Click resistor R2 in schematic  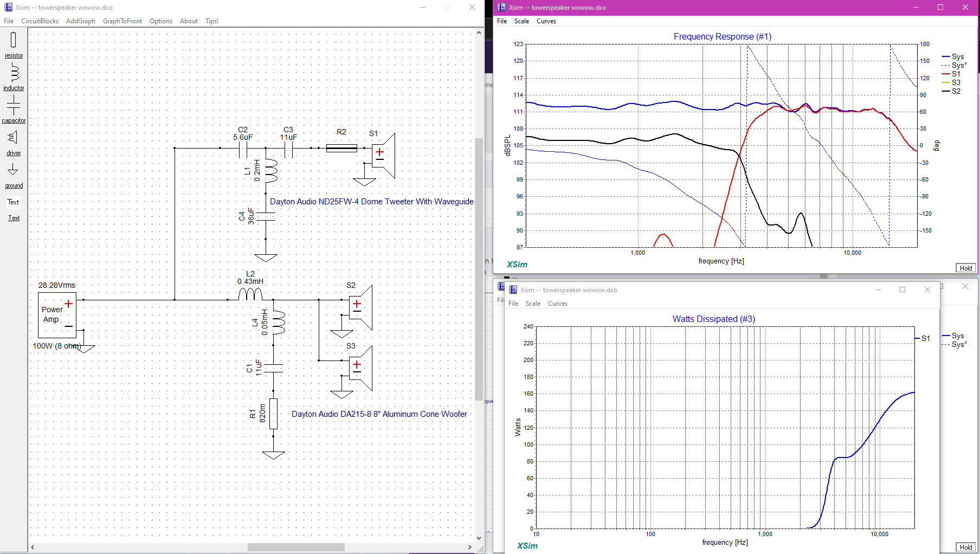(x=341, y=147)
